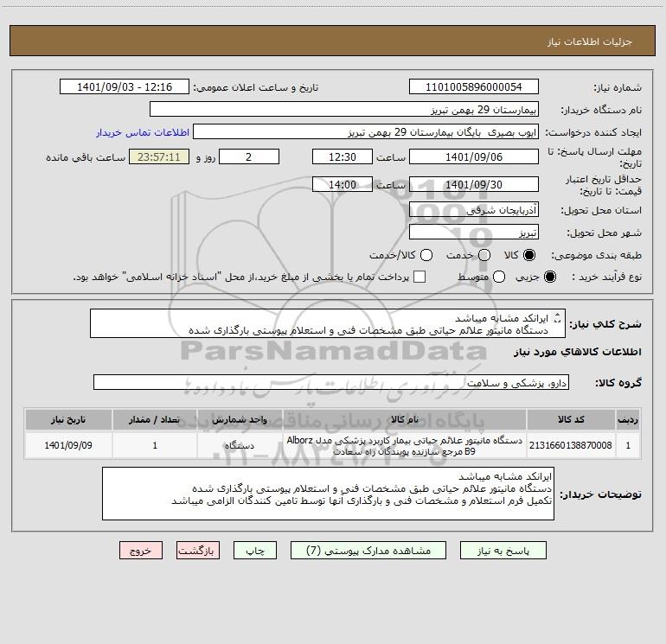Select the کالا radio button
Viewport: 666px width, 644px height.
click(x=529, y=255)
